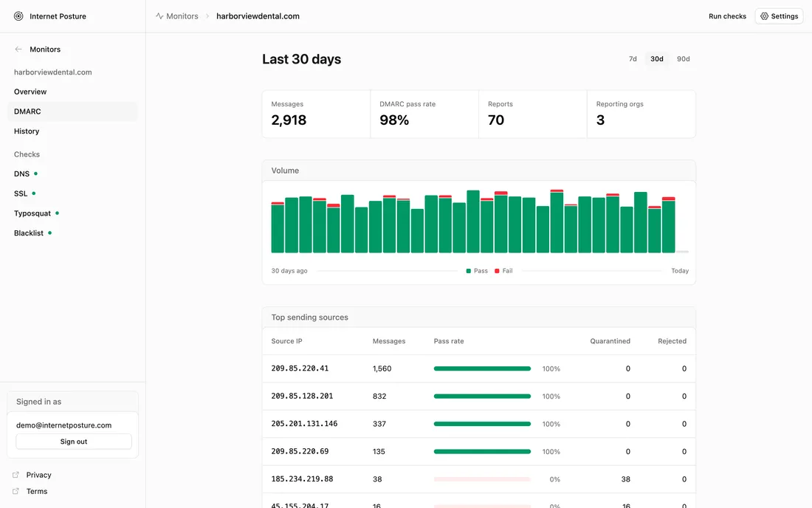The image size is (812, 508).
Task: Open the DMARC page in sidebar
Action: 72,111
